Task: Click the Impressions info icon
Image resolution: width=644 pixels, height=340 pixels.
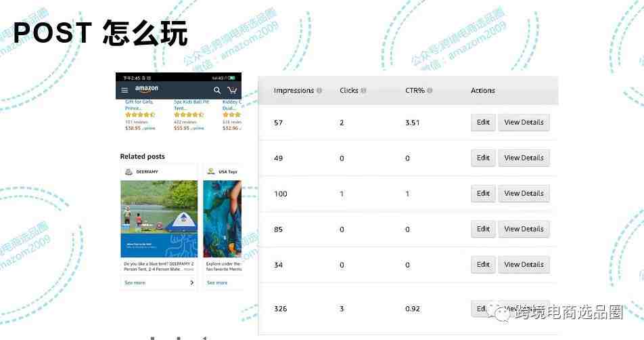Action: pyautogui.click(x=319, y=91)
